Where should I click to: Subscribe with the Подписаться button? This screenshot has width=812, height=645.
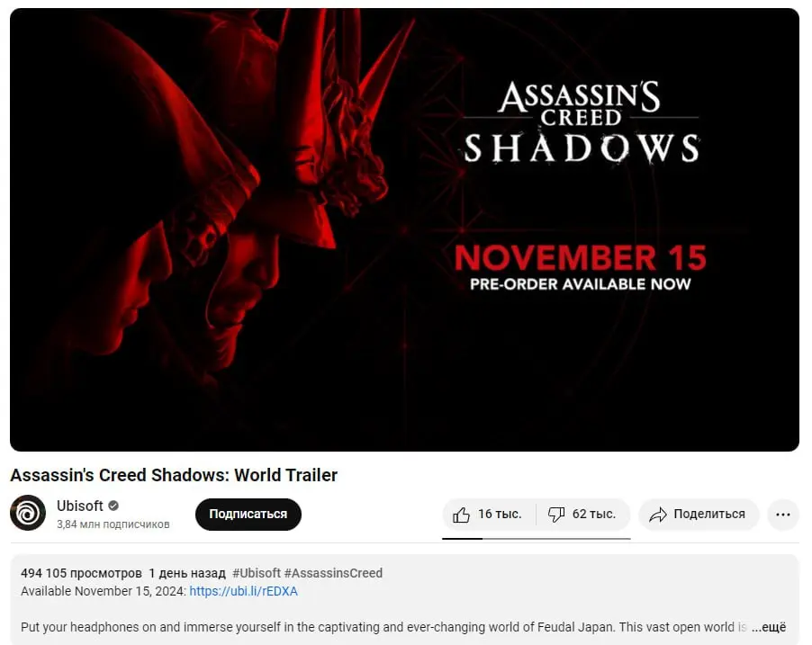tap(248, 514)
